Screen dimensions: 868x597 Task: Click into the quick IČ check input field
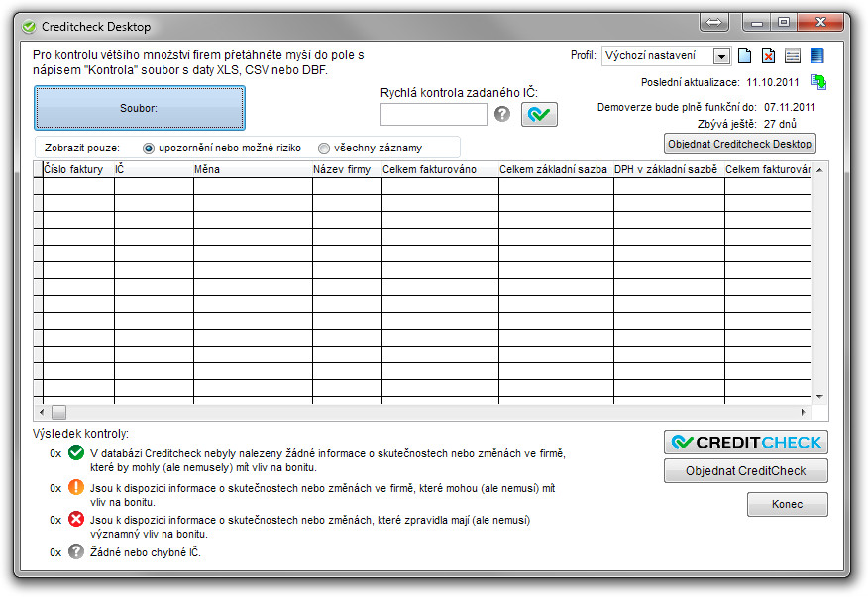click(433, 114)
